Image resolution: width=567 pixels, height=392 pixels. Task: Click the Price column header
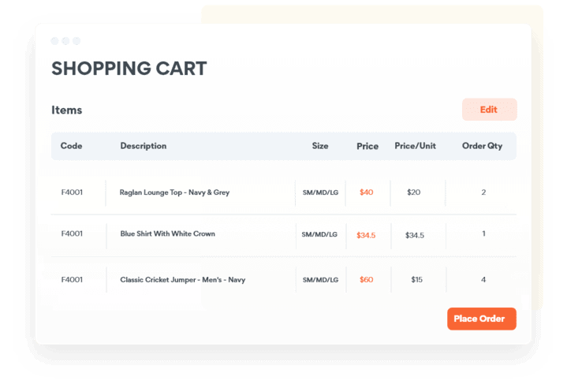[x=367, y=146]
